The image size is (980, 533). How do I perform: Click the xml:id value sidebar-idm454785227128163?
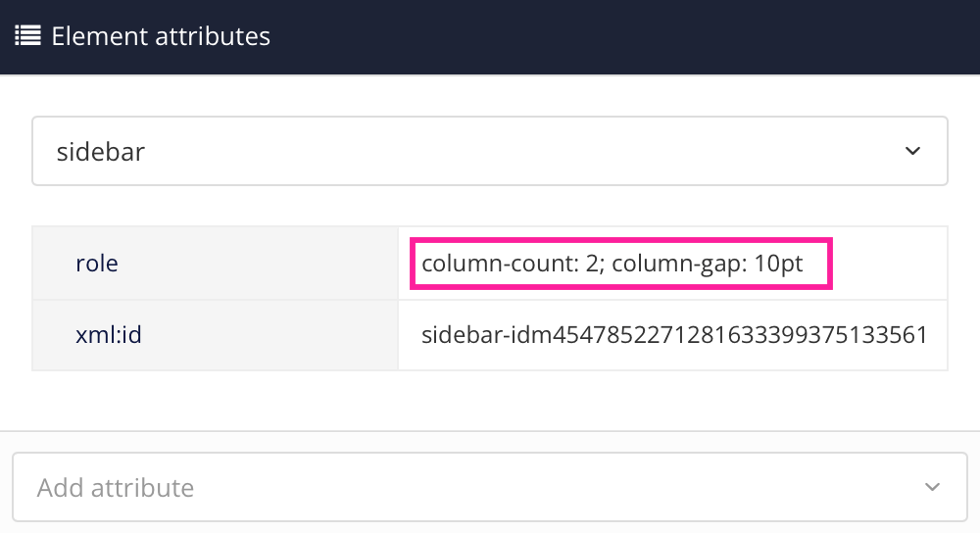click(674, 335)
